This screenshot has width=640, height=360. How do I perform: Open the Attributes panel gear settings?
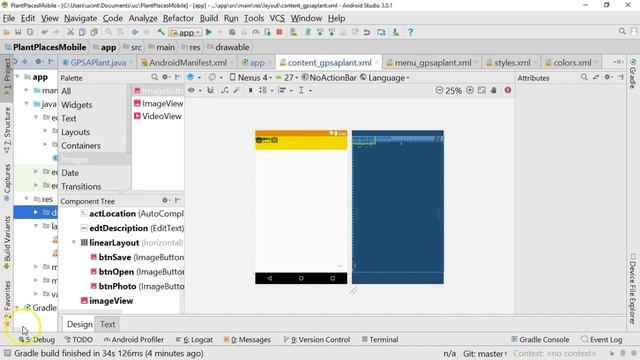[608, 77]
